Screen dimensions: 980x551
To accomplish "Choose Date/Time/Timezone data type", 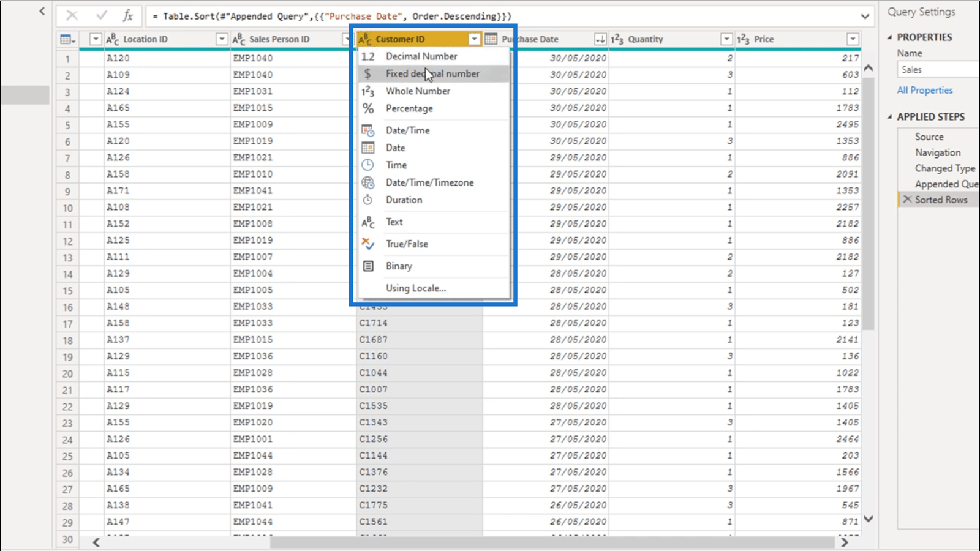I will click(x=434, y=182).
